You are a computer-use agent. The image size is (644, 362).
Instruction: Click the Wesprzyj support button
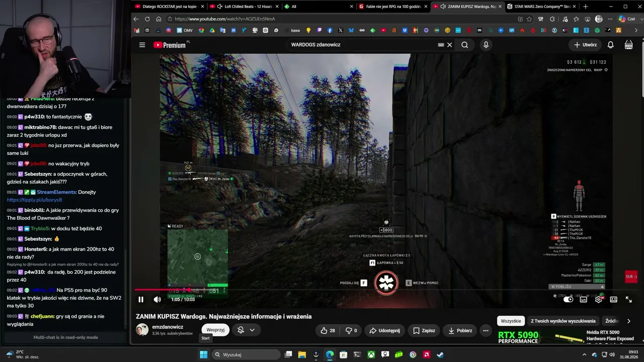coord(215,330)
